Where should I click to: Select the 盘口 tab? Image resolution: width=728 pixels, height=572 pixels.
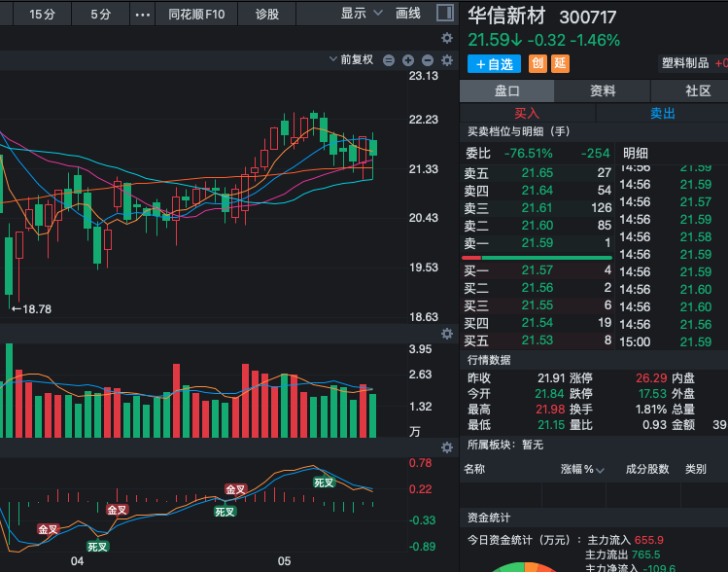click(x=506, y=90)
